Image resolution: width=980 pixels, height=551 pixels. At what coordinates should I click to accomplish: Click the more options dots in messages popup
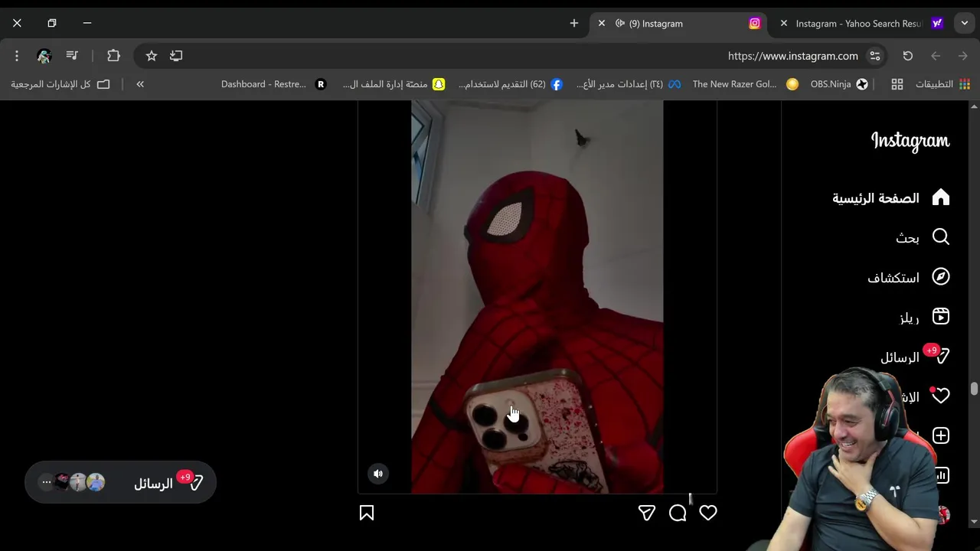[x=47, y=482]
